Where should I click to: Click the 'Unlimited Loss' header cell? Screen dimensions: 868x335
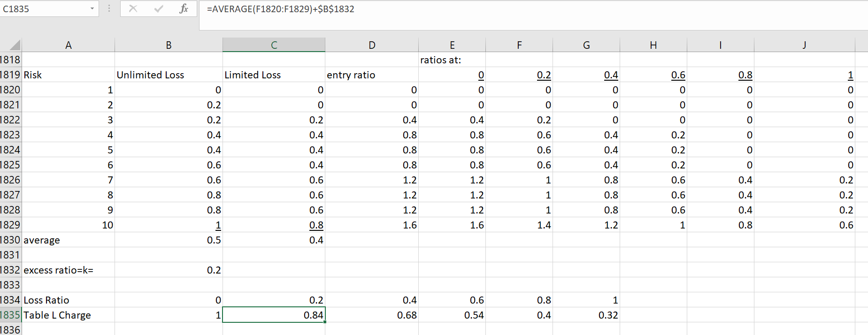pos(169,75)
